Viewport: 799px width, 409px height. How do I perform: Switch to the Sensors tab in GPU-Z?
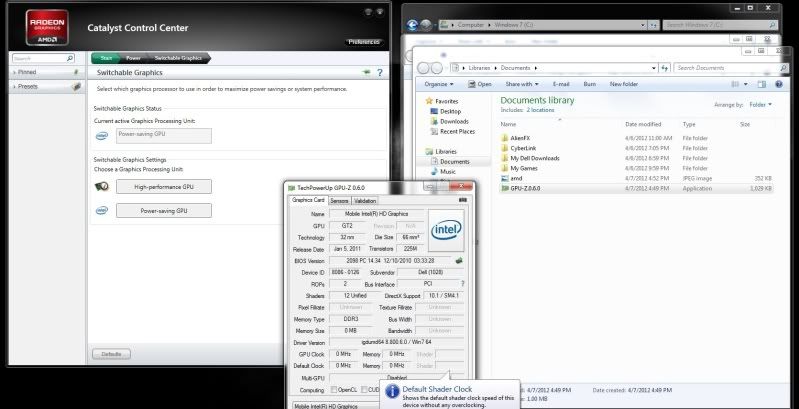(339, 201)
